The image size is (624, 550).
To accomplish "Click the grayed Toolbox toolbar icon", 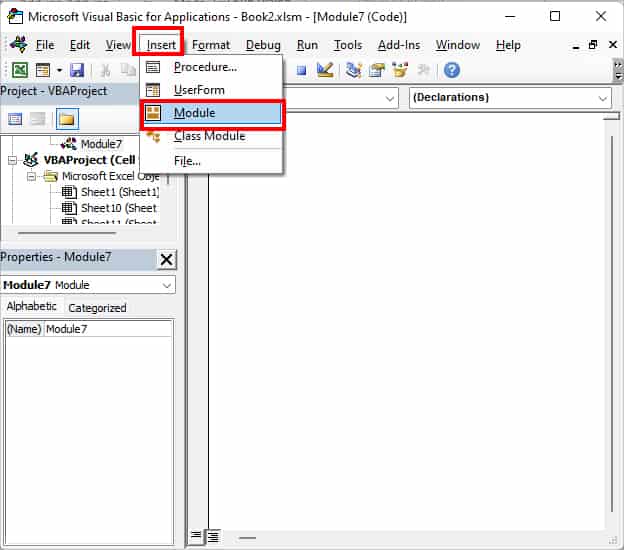I will pos(423,70).
